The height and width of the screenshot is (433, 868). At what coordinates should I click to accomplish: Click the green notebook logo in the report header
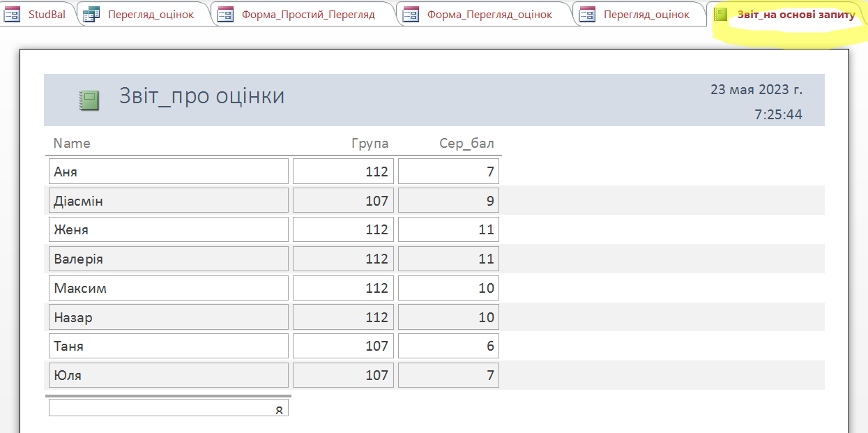pyautogui.click(x=89, y=100)
